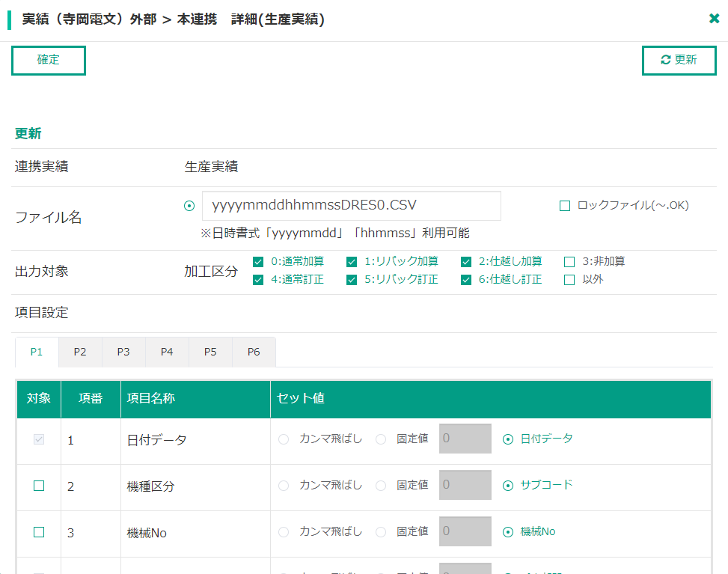Viewport: 728px width, 574px height.
Task: Choose カンマ飛ばし for the 日付データ row
Action: (284, 439)
